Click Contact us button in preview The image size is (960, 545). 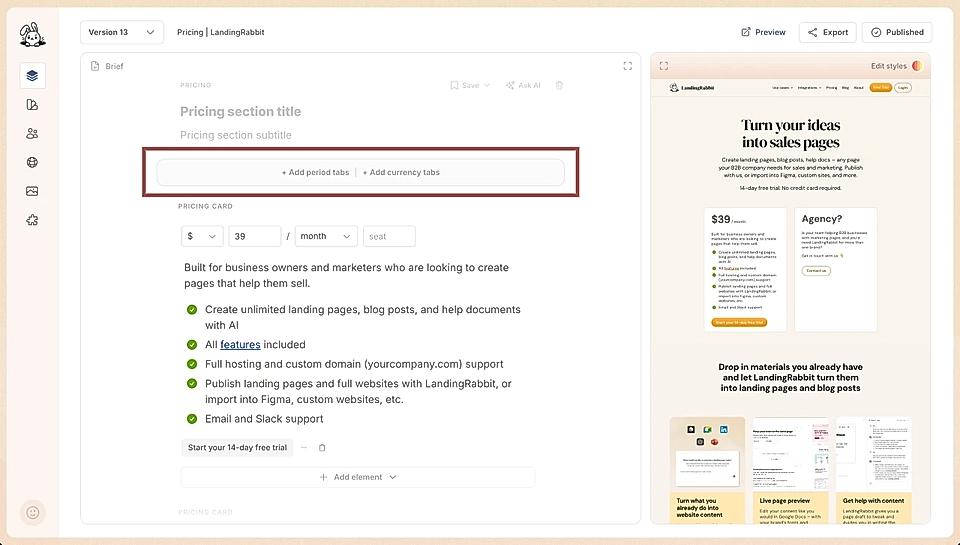(816, 271)
